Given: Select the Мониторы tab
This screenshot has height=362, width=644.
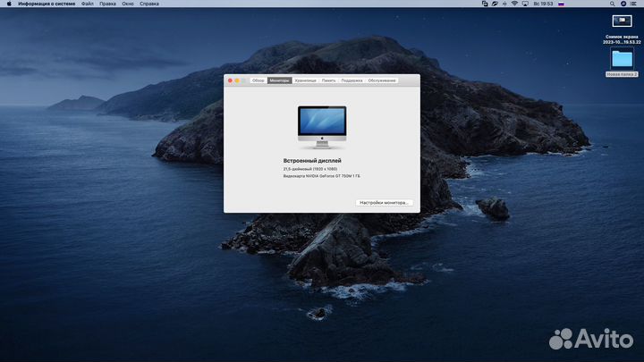Looking at the screenshot, I should [279, 80].
